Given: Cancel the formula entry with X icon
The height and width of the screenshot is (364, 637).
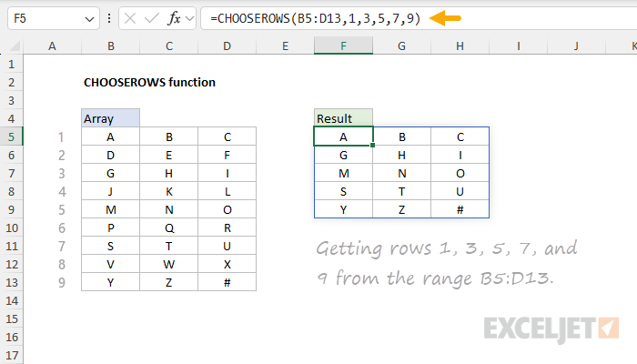Looking at the screenshot, I should click(130, 18).
